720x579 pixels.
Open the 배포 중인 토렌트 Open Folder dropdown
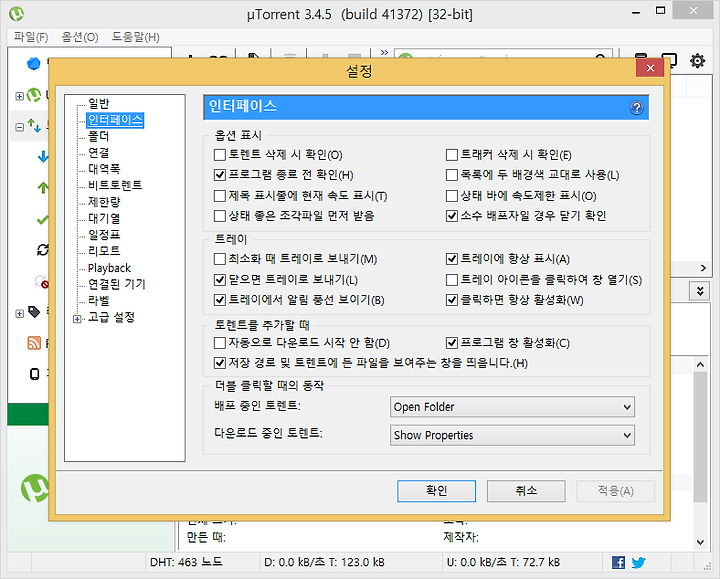point(512,407)
